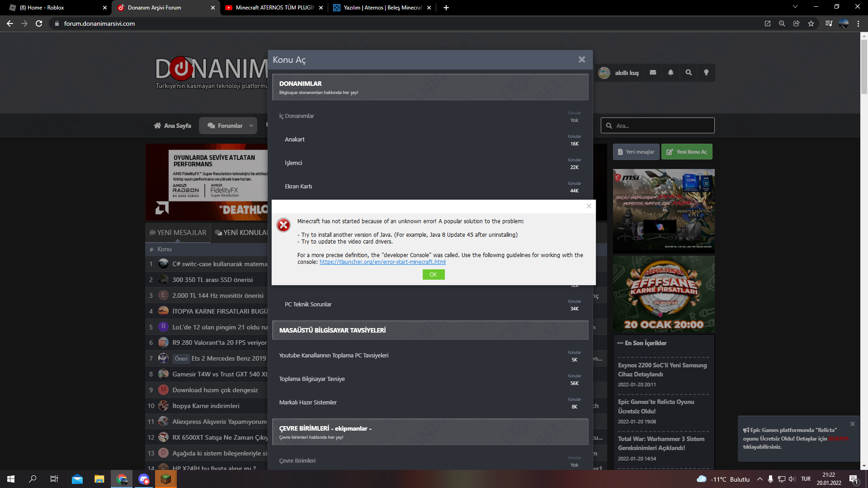Open topic İtopya Karne indirimleri
Viewport: 868px width, 488px height.
coord(206,406)
